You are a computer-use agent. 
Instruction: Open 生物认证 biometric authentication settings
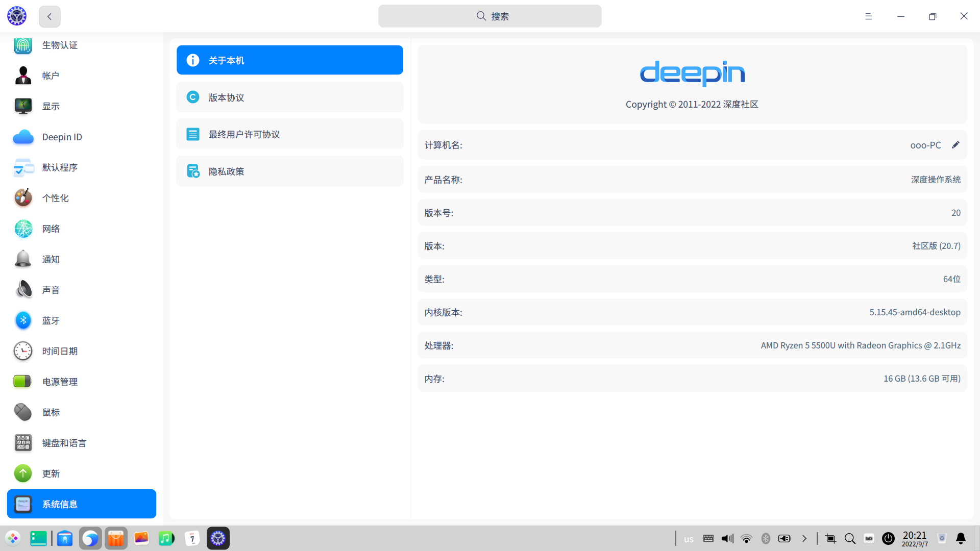(x=59, y=45)
